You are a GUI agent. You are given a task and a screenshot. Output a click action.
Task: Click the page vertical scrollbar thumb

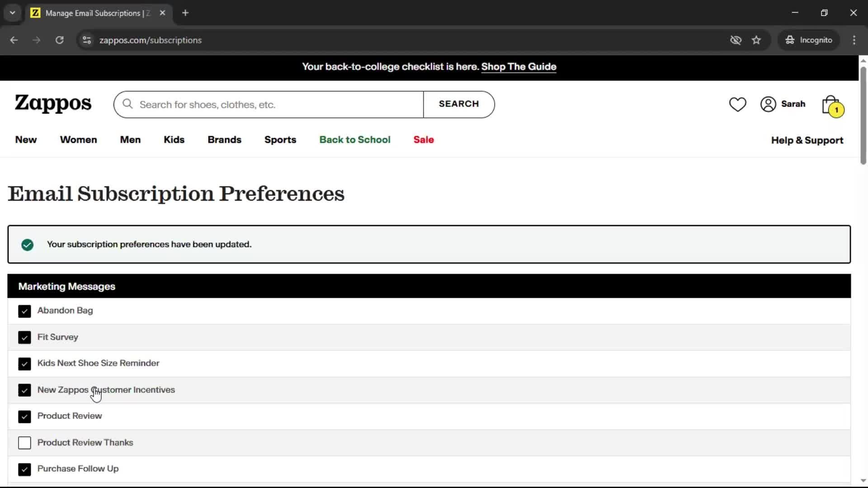(863, 116)
